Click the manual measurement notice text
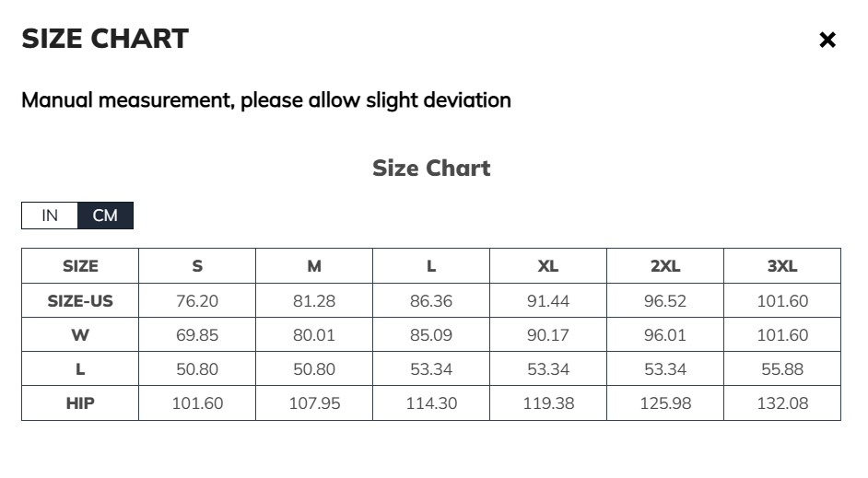Viewport: 868px width, 478px height. pyautogui.click(x=266, y=99)
